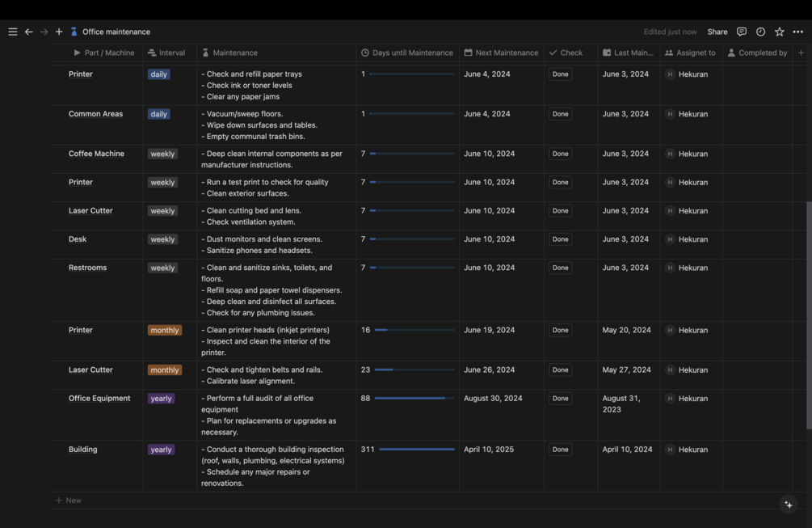Open the daily interval tag for Common Areas

(x=159, y=114)
